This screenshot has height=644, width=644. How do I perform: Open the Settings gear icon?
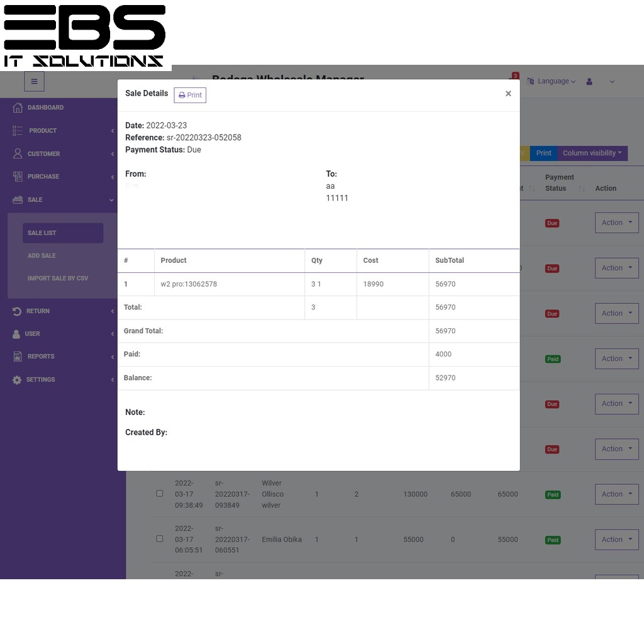pos(16,379)
